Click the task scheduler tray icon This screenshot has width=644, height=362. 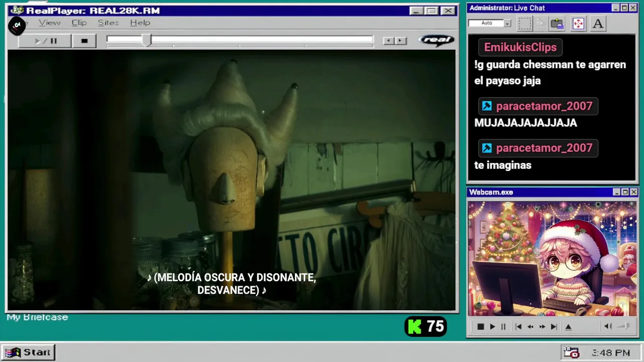[571, 352]
